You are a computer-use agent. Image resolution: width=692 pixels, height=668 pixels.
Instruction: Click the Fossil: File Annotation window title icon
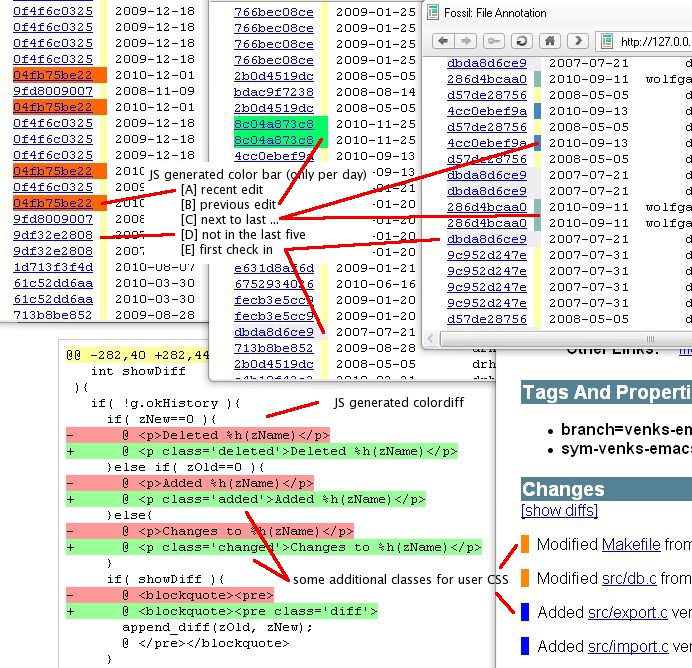tap(432, 13)
